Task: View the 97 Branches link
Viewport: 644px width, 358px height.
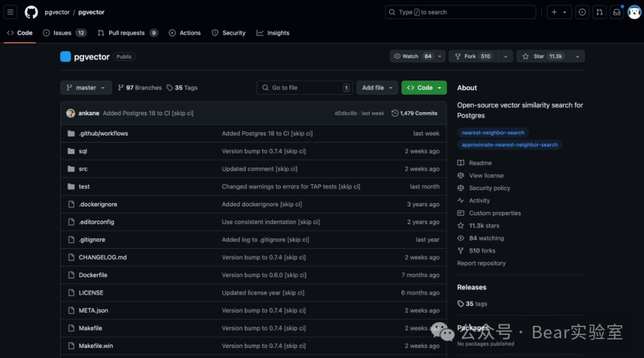Action: 140,88
